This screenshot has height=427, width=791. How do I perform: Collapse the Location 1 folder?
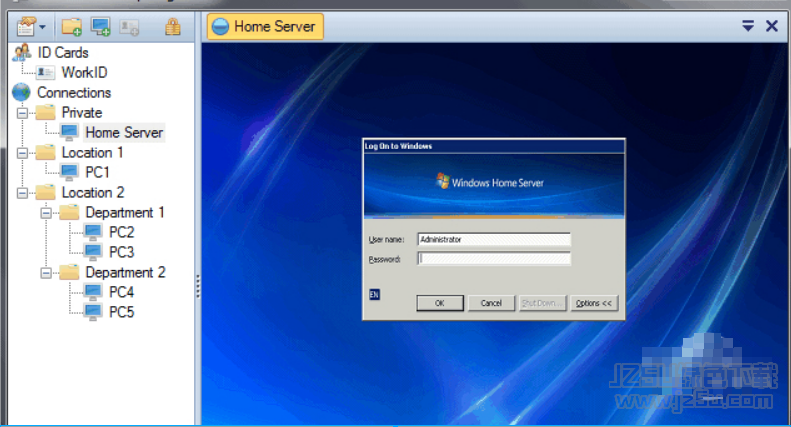point(22,152)
